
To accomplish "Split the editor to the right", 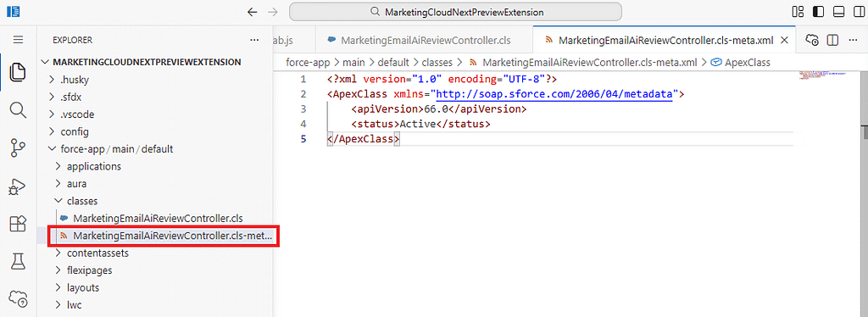I will 832,40.
